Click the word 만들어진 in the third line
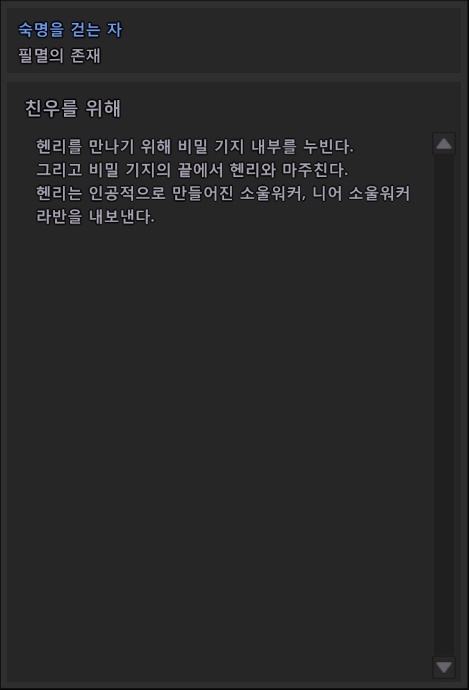 click(202, 193)
